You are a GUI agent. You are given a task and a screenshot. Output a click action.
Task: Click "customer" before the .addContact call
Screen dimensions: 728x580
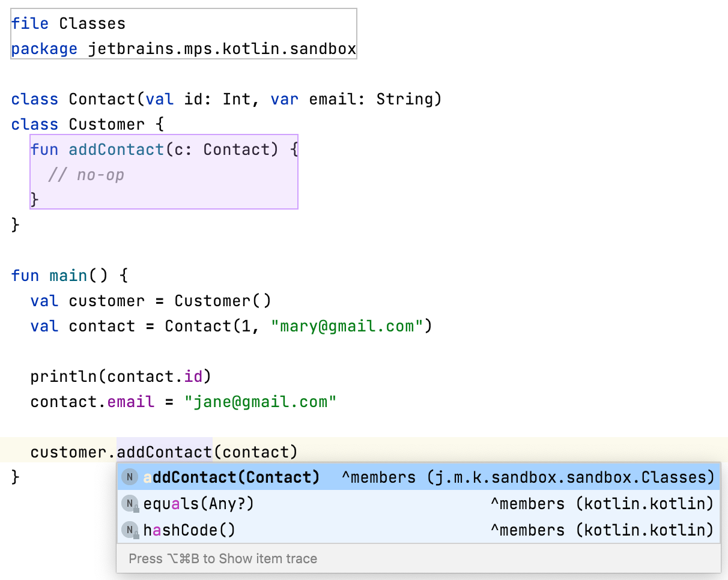[x=68, y=452]
